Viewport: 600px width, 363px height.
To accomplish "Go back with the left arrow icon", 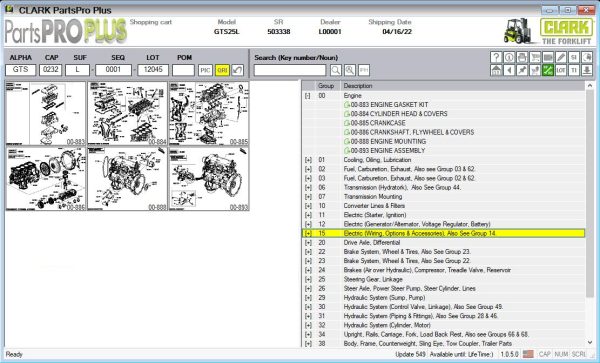I will [509, 70].
